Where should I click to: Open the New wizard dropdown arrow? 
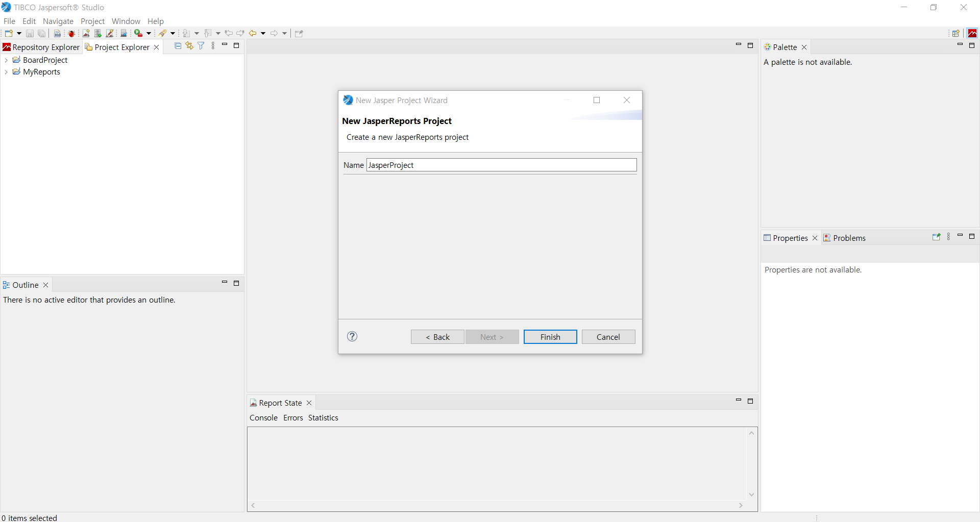click(19, 34)
